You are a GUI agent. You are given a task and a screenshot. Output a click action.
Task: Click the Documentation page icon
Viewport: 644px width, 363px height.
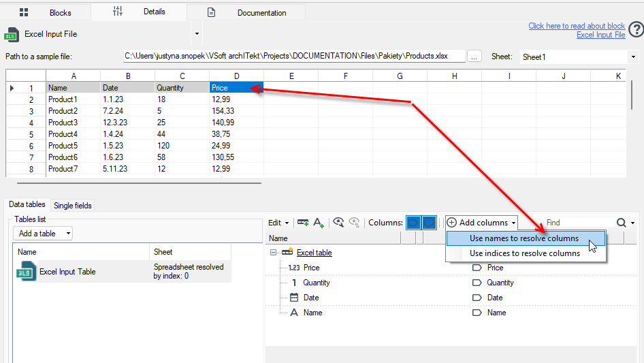(211, 13)
